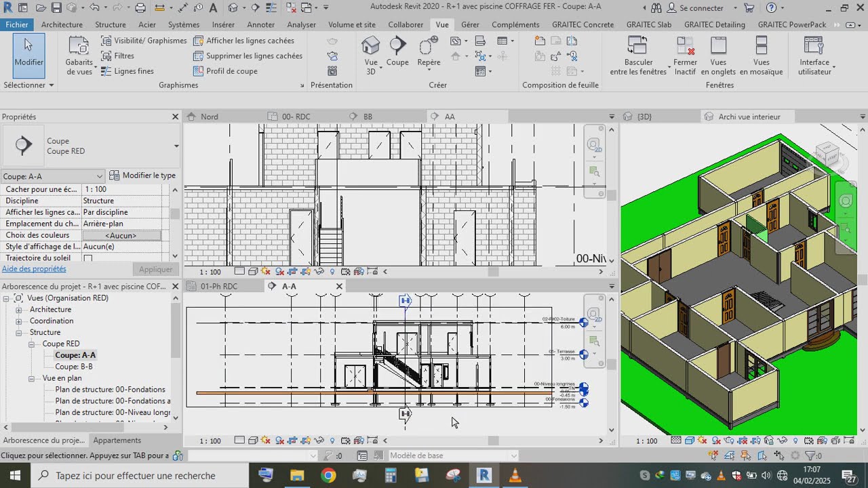
Task: Switch to the Nord view tab
Action: click(x=210, y=117)
